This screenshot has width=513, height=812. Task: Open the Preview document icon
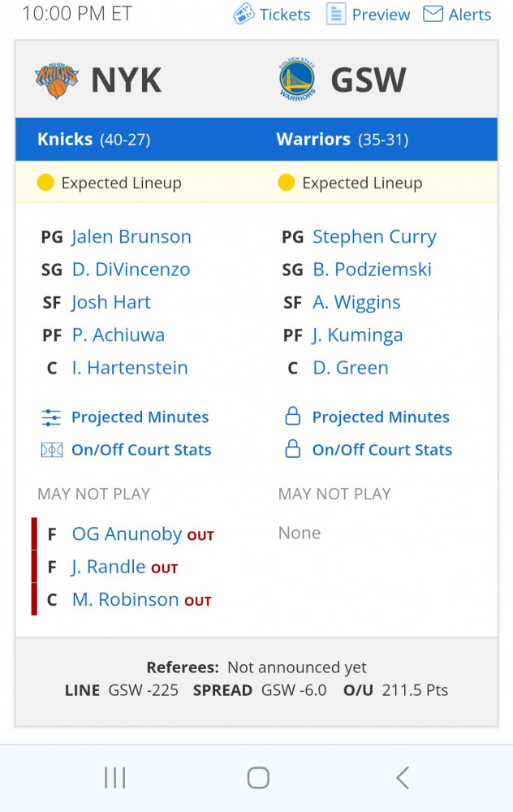(x=336, y=14)
